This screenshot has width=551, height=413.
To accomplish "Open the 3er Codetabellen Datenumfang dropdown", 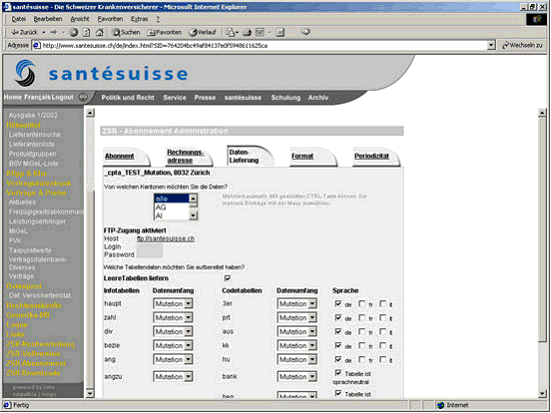I will click(297, 304).
